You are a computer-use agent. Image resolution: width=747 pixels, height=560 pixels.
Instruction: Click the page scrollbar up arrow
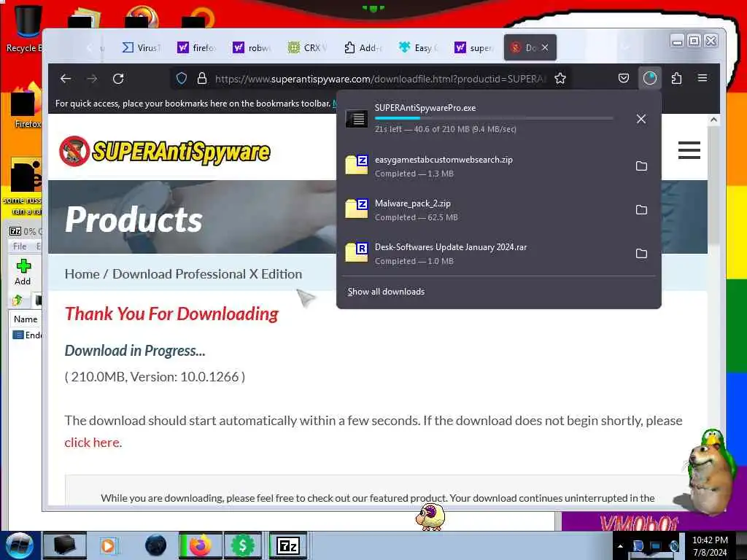[713, 120]
